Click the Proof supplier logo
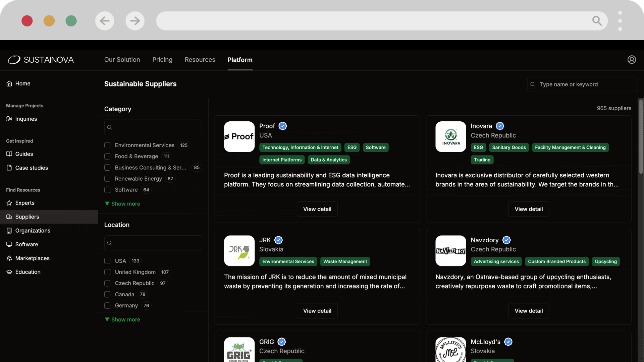The image size is (644, 362). tap(239, 136)
